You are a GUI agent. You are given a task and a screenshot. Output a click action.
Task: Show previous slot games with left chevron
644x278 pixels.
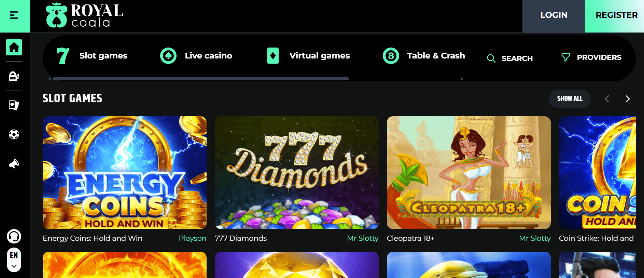607,99
